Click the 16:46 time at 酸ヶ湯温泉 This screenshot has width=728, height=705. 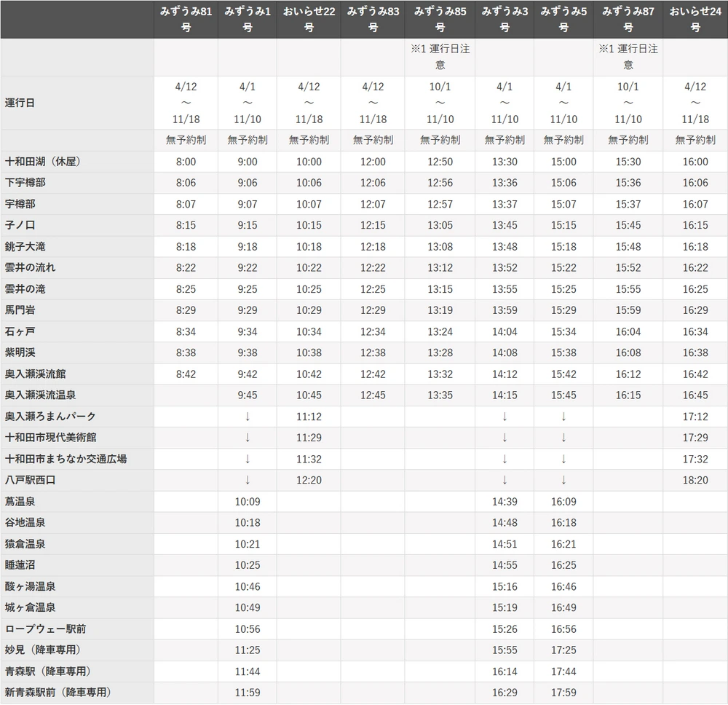click(563, 586)
